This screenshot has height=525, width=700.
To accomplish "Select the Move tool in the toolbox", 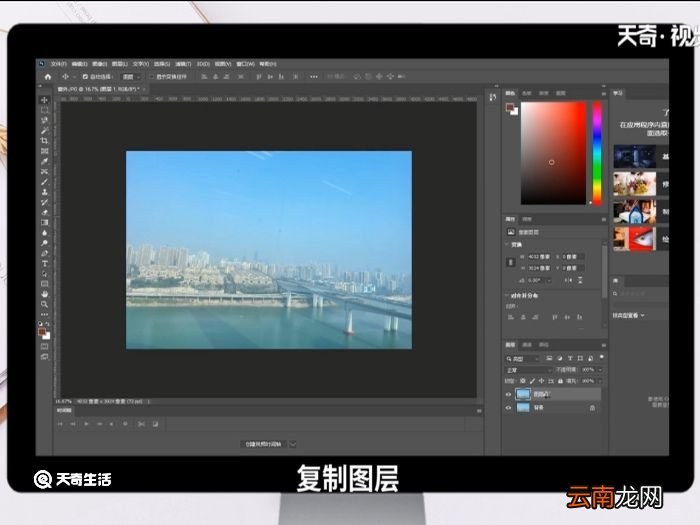I will coord(44,100).
